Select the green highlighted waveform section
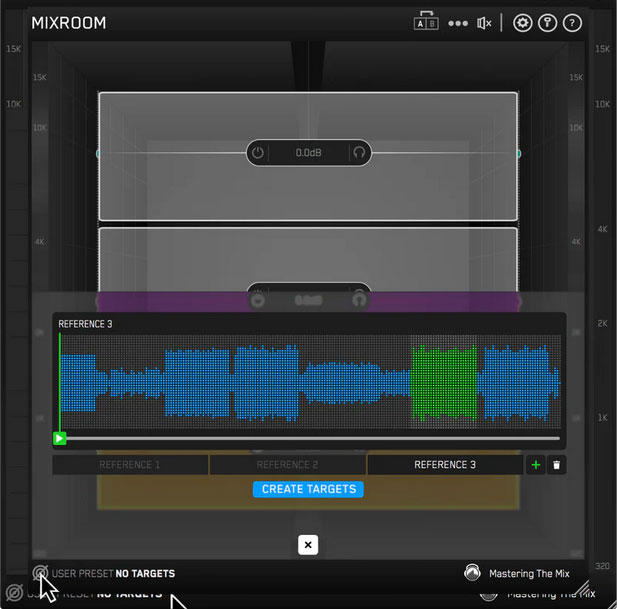The image size is (617, 609). tap(443, 382)
